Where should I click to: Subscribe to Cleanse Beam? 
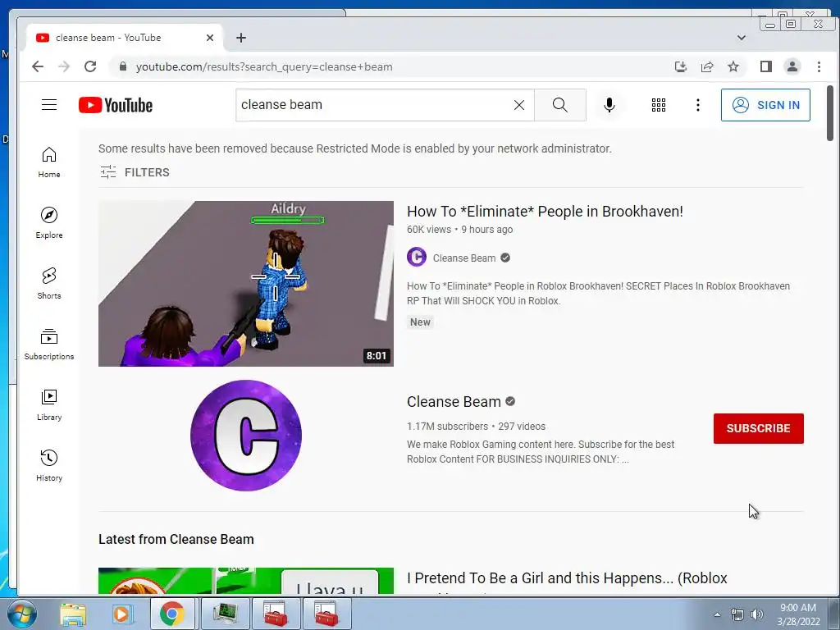pos(758,428)
